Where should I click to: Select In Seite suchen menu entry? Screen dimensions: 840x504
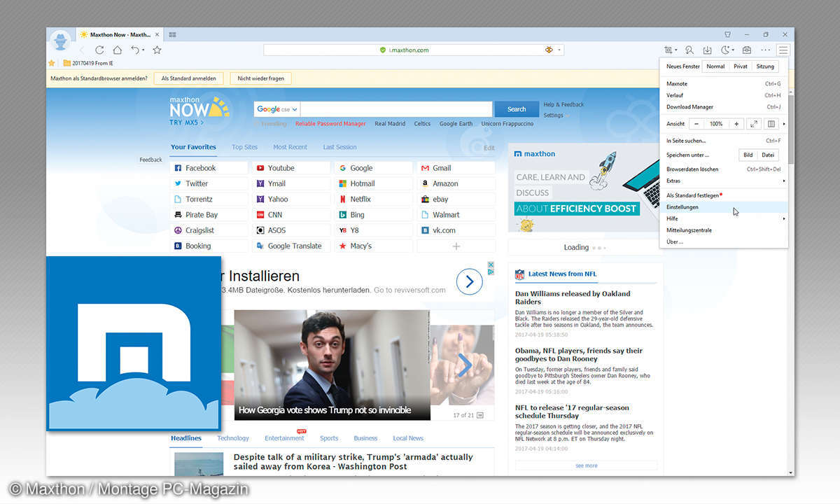724,141
